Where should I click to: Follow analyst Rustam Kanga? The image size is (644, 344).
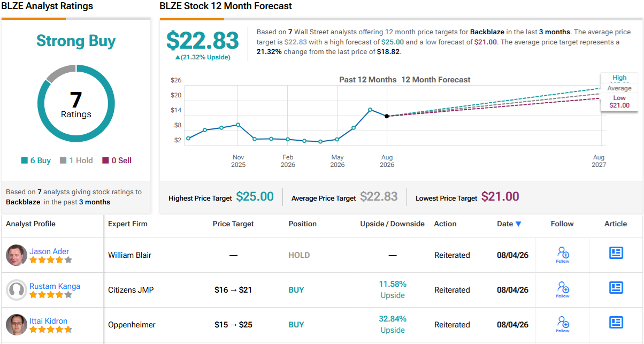tap(563, 289)
